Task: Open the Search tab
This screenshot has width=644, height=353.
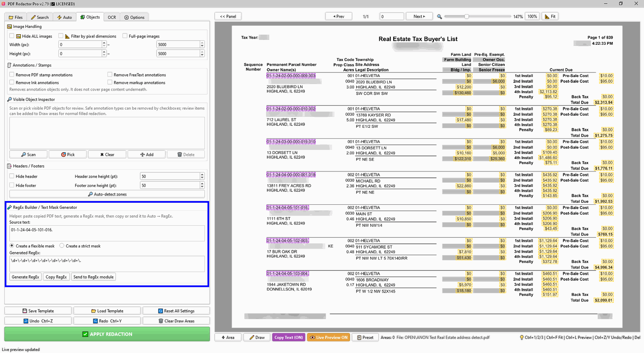Action: [40, 17]
